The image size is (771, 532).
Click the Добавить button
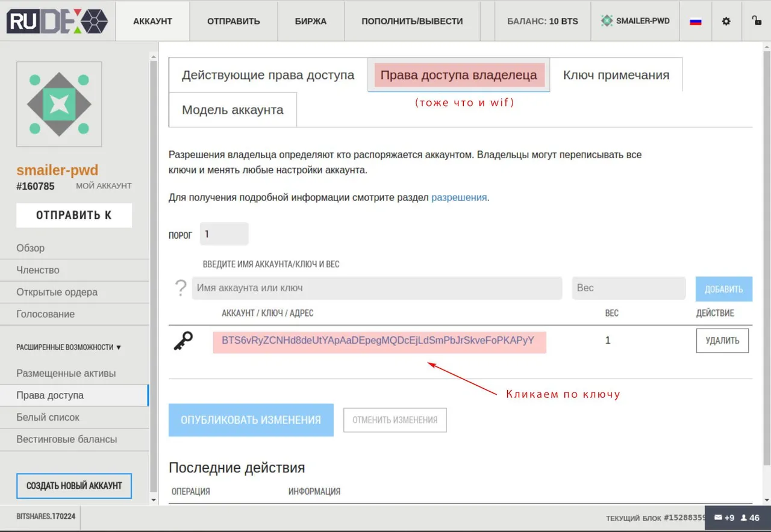724,289
